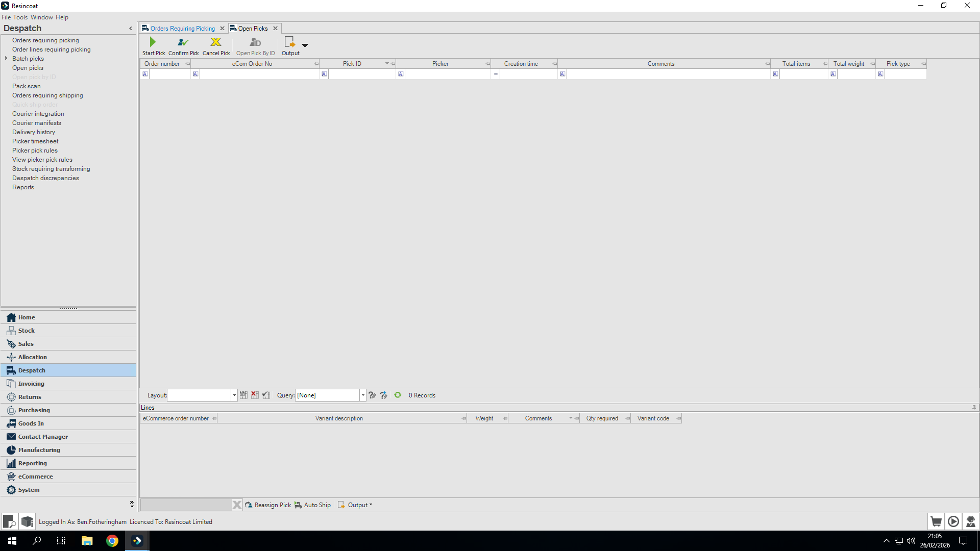The image size is (980, 551).
Task: Click the delete layout red X icon
Action: pos(255,395)
